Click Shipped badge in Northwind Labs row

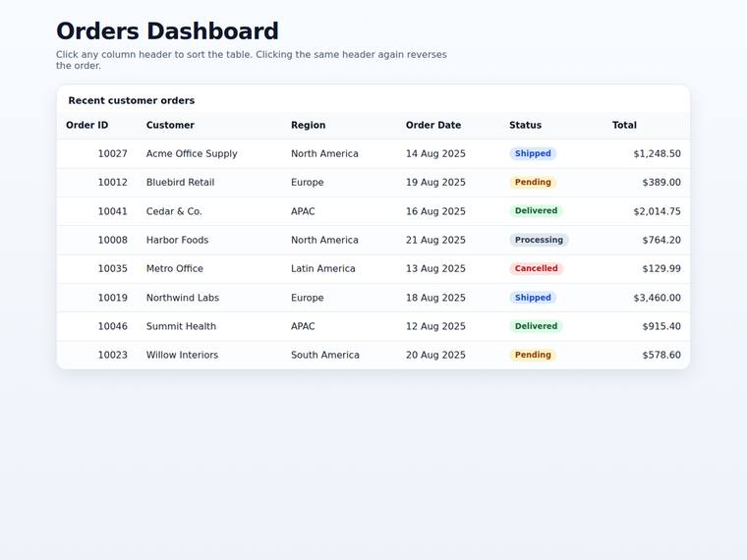(533, 298)
